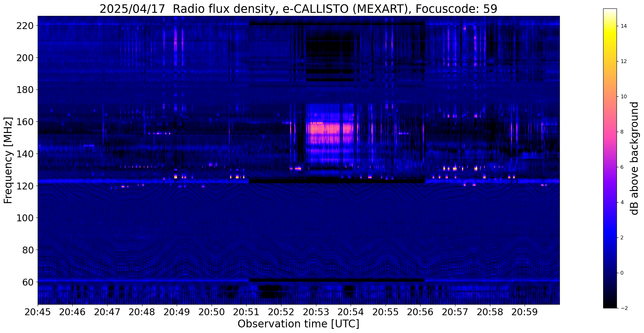Click the 180 frequency tick label
Image resolution: width=644 pixels, height=333 pixels.
[26, 90]
